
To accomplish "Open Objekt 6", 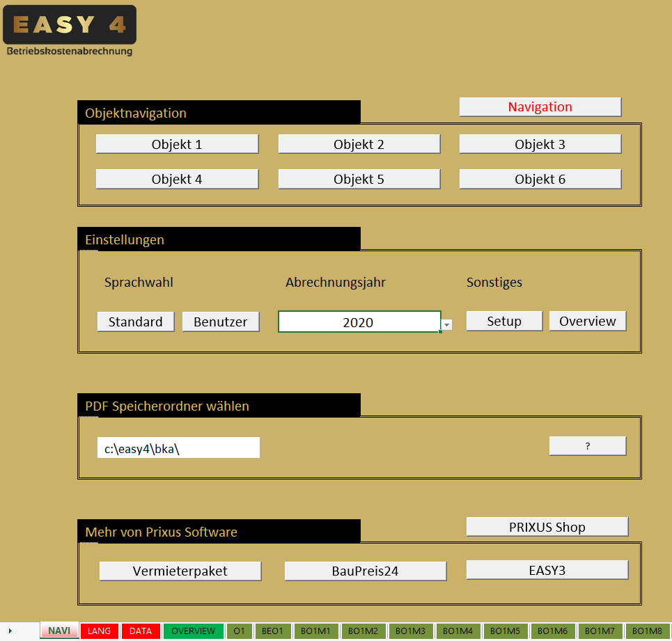I will point(540,179).
